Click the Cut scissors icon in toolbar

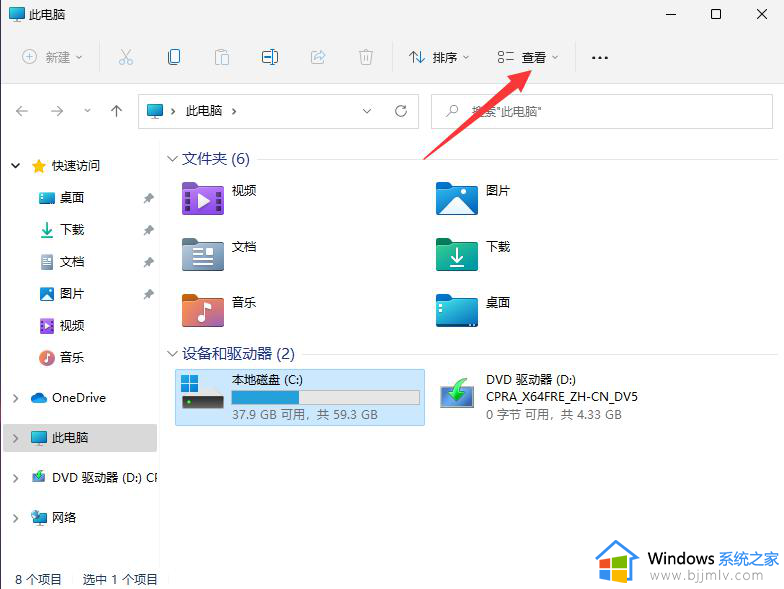point(126,57)
